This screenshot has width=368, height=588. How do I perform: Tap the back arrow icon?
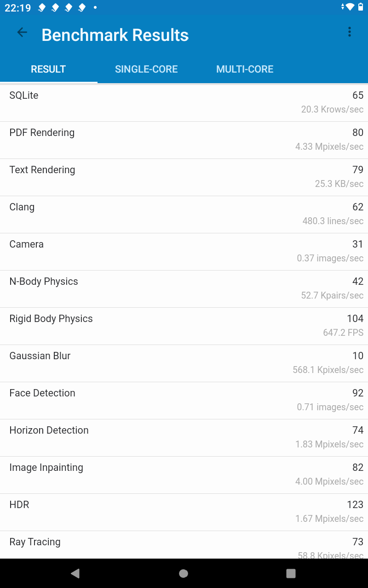click(22, 32)
